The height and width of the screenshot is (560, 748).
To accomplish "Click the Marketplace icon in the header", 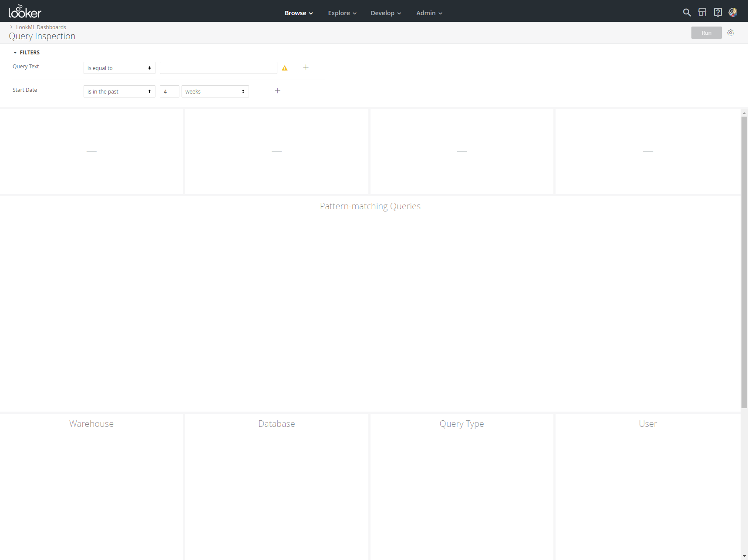I will point(702,12).
